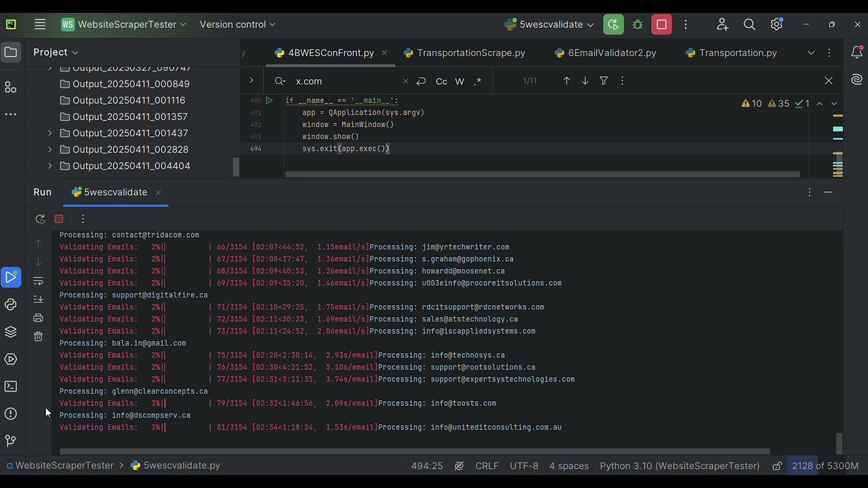Hide the Run tool window
Screen dimensions: 868x488
pos(828,192)
